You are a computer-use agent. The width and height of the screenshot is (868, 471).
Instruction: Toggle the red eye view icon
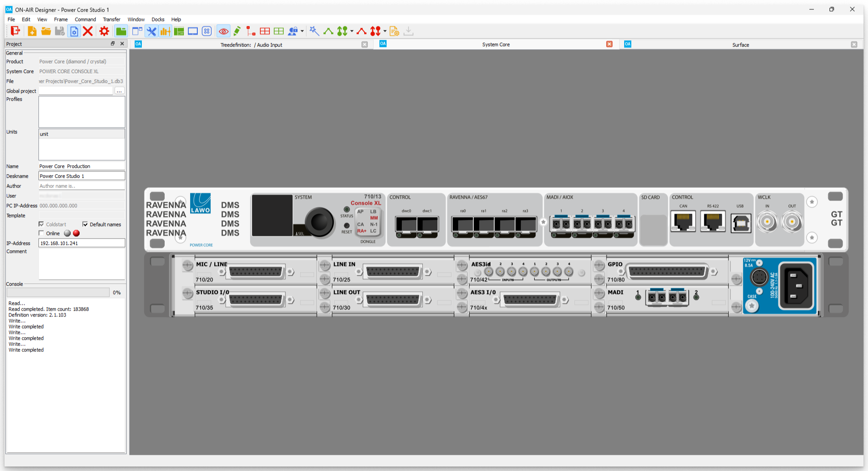[223, 31]
